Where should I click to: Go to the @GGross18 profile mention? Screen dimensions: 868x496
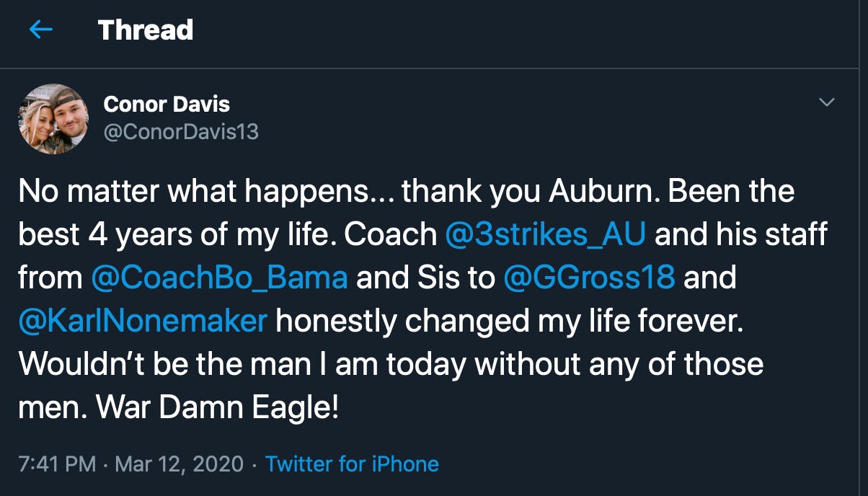point(589,278)
